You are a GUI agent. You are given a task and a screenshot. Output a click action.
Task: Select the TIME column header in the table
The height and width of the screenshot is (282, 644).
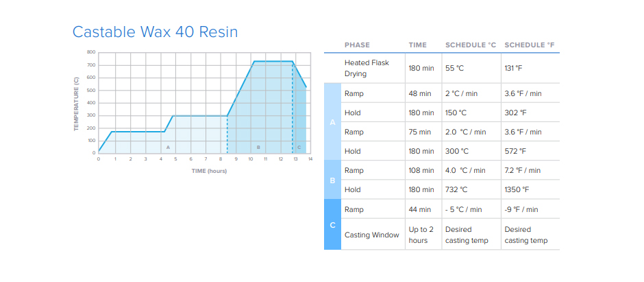417,45
